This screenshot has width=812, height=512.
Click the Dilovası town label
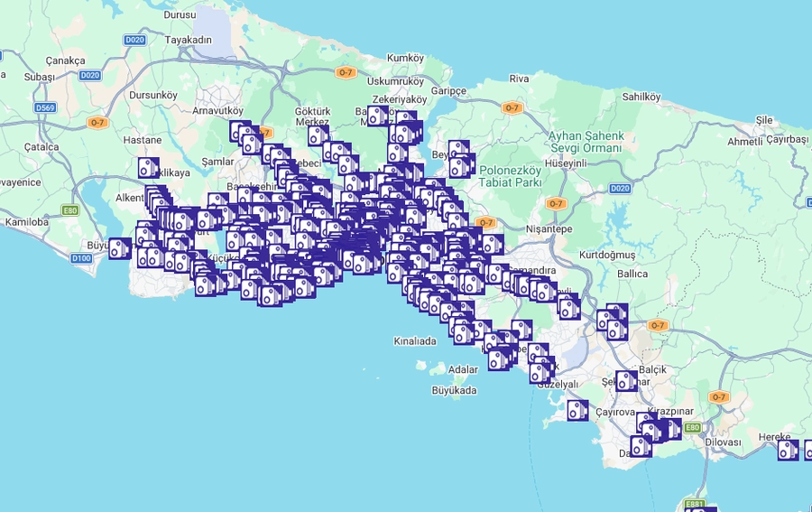[x=723, y=442]
